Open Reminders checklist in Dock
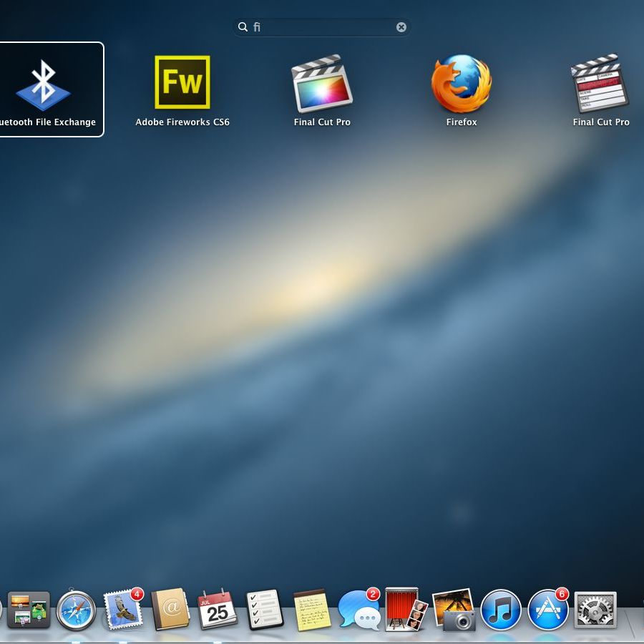 265,610
